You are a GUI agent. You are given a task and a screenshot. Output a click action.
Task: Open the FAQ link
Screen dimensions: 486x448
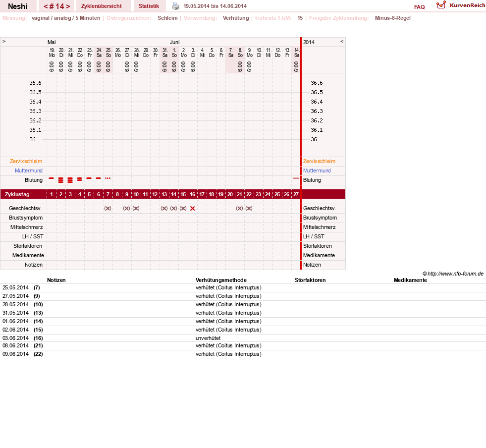click(419, 7)
